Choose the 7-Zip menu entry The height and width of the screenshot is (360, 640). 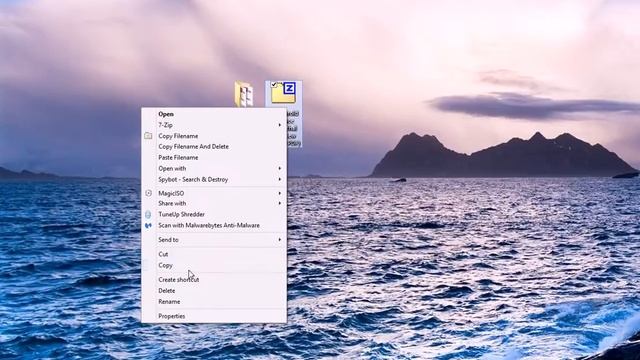(x=214, y=125)
